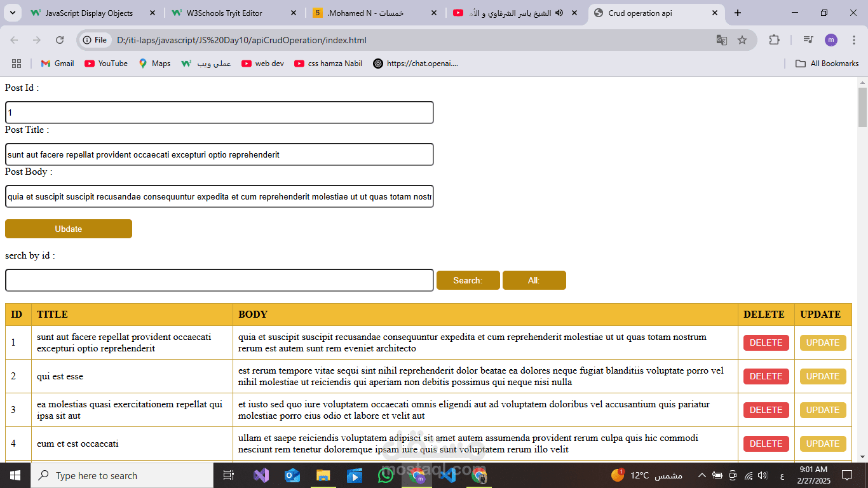Open the css hamza Nabil bookmark

coord(328,64)
